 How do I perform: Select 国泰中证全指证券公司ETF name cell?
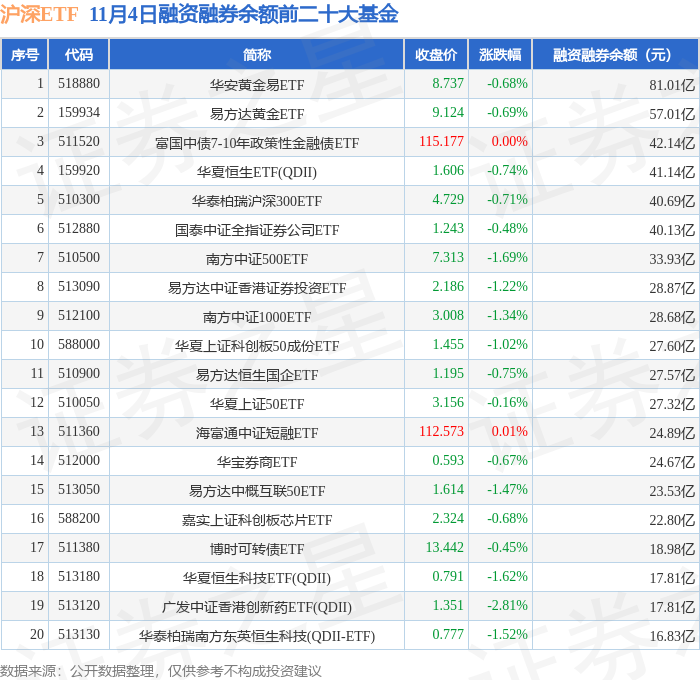257,230
